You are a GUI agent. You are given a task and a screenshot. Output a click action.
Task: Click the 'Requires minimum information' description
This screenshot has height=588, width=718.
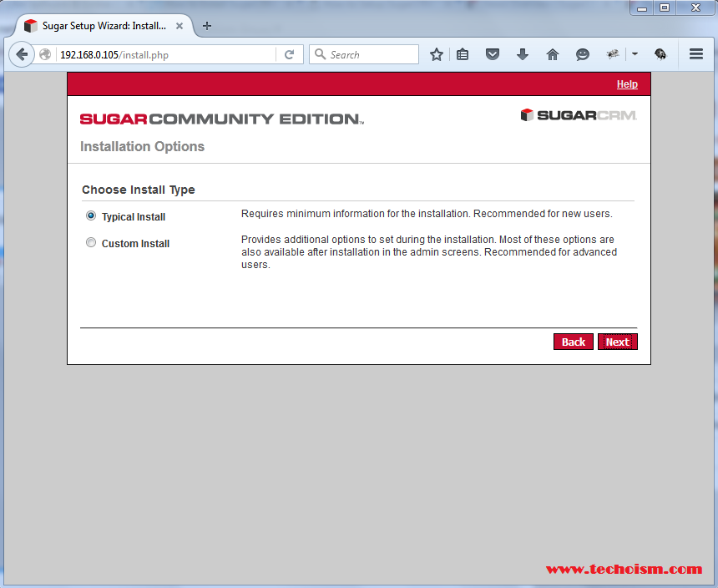427,214
